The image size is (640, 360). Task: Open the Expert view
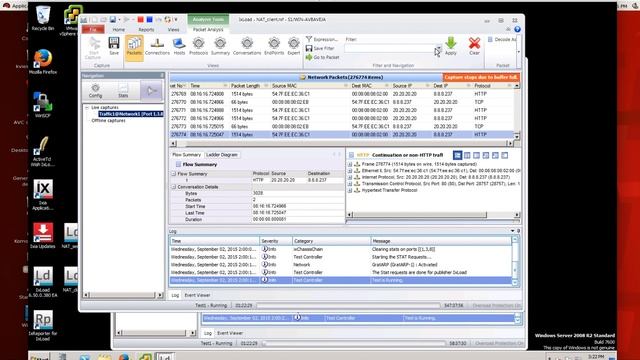click(x=293, y=46)
